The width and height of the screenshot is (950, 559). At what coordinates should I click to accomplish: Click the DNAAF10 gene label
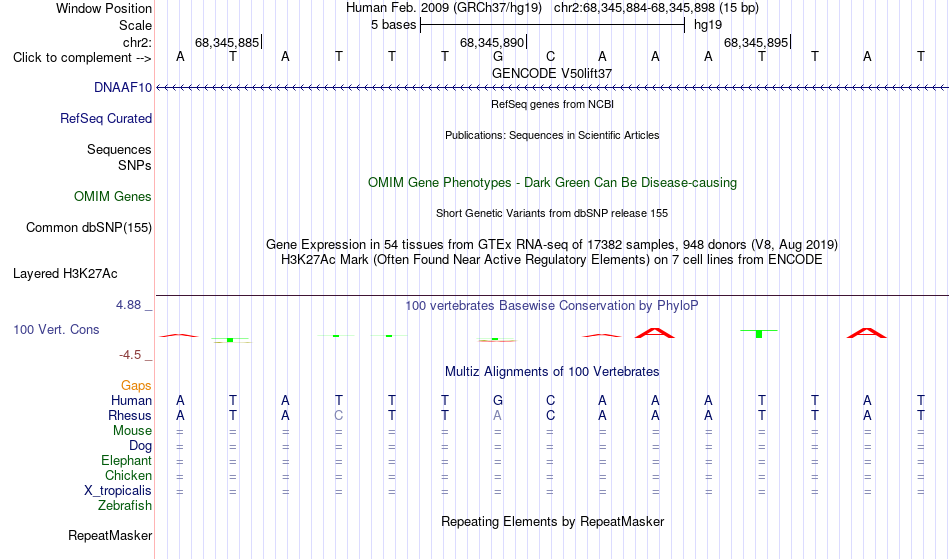(122, 88)
